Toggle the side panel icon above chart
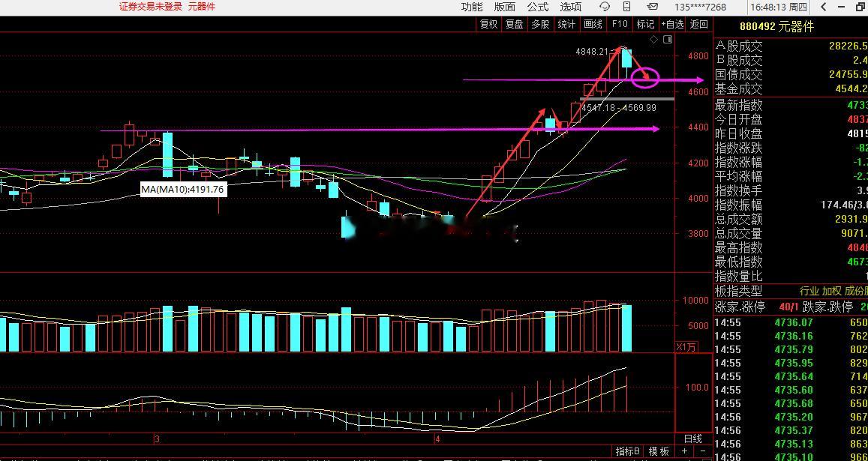Image resolution: width=868 pixels, height=461 pixels. 668,39
